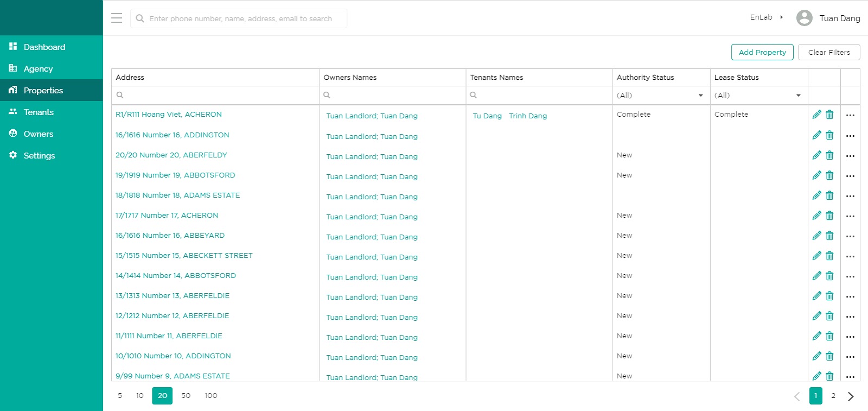Click the Add Property button
Screen dimensions: 868x411
(762, 52)
